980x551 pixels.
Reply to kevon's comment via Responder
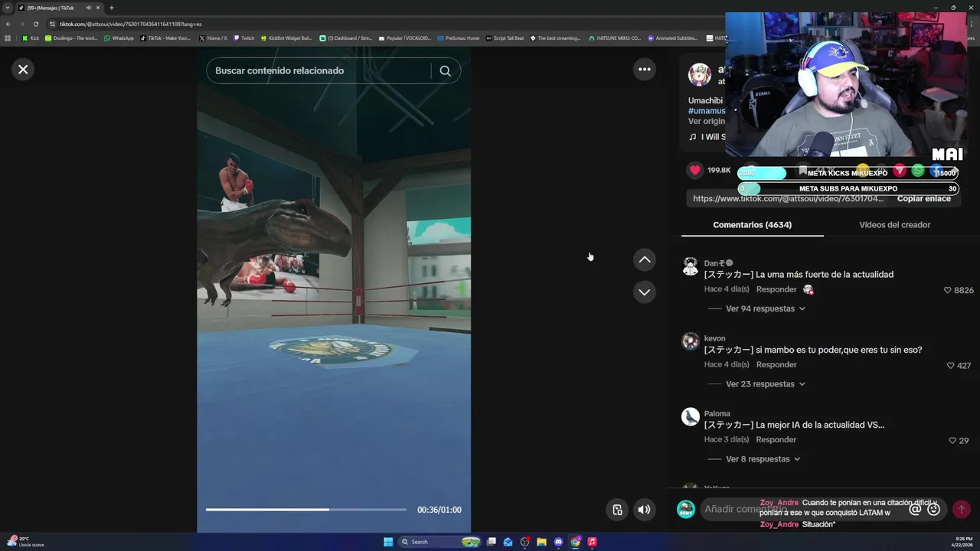(776, 364)
